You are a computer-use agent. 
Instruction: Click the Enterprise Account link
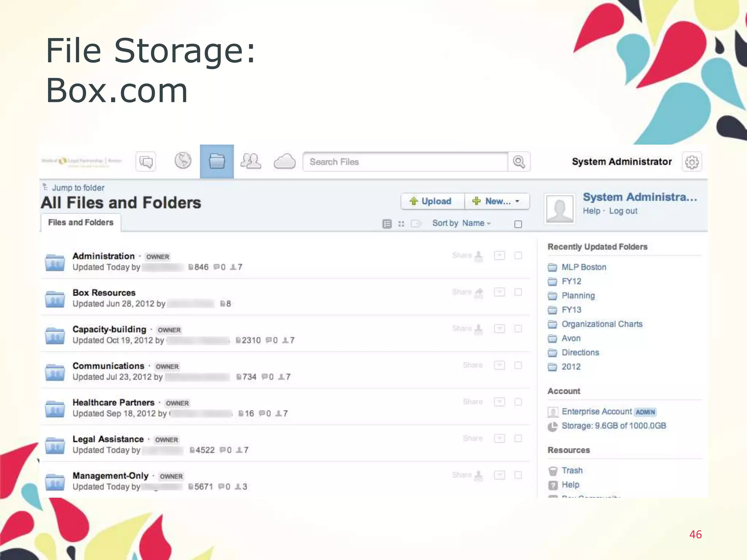(597, 412)
